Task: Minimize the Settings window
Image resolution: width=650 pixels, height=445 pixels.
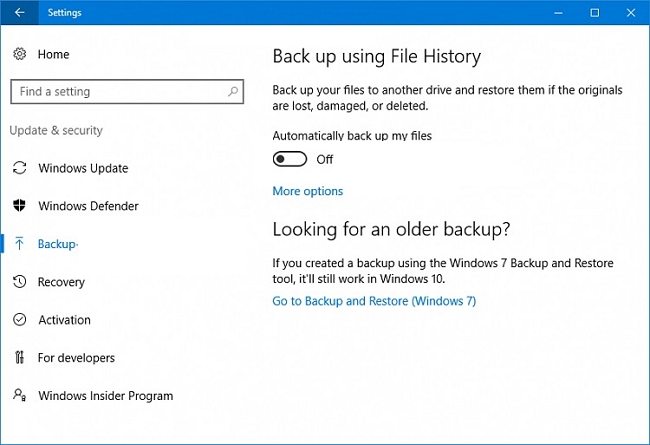Action: [x=558, y=12]
